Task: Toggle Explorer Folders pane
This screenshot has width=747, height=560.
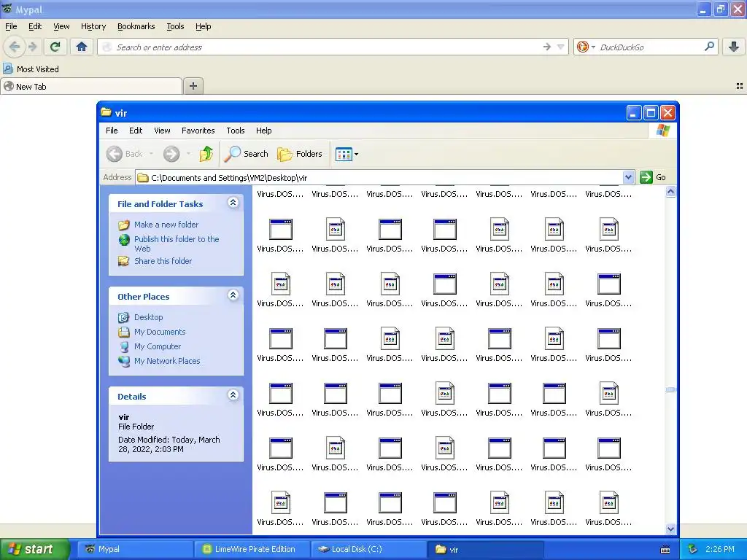Action: point(300,154)
